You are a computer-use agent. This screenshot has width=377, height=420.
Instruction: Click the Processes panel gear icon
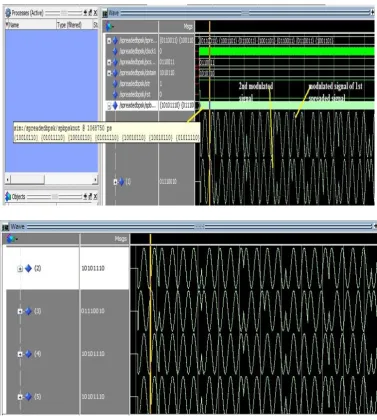[x=8, y=13]
